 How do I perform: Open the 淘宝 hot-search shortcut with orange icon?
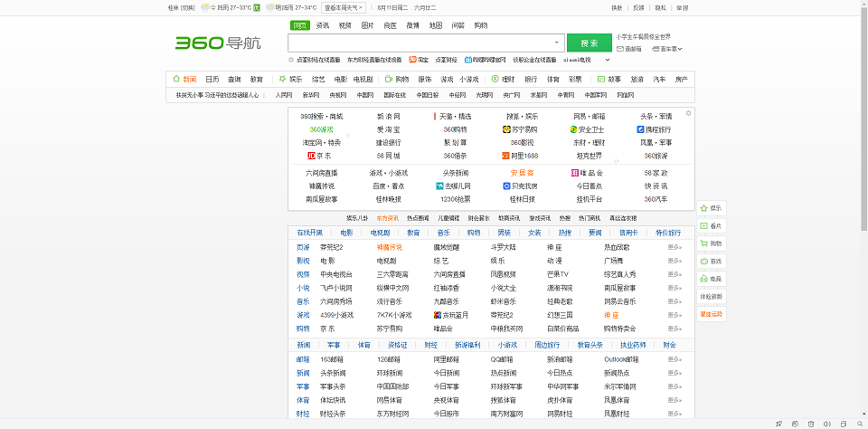[419, 60]
